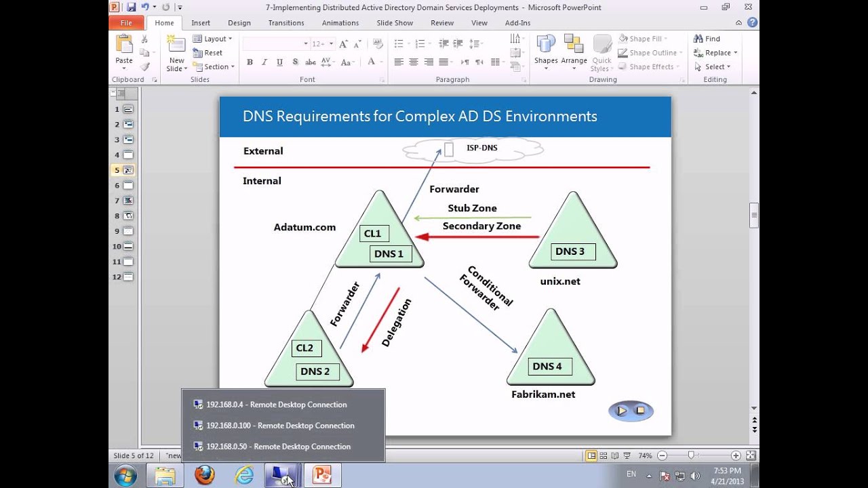Viewport: 868px width, 488px height.
Task: Click the Redo icon in quick access
Action: click(165, 7)
